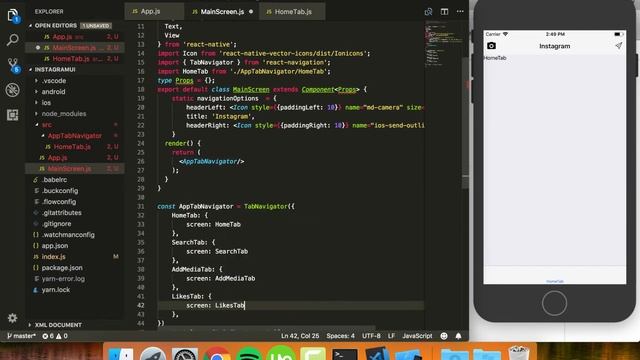Open the Manage gear icon
The width and height of the screenshot is (640, 360).
[13, 318]
